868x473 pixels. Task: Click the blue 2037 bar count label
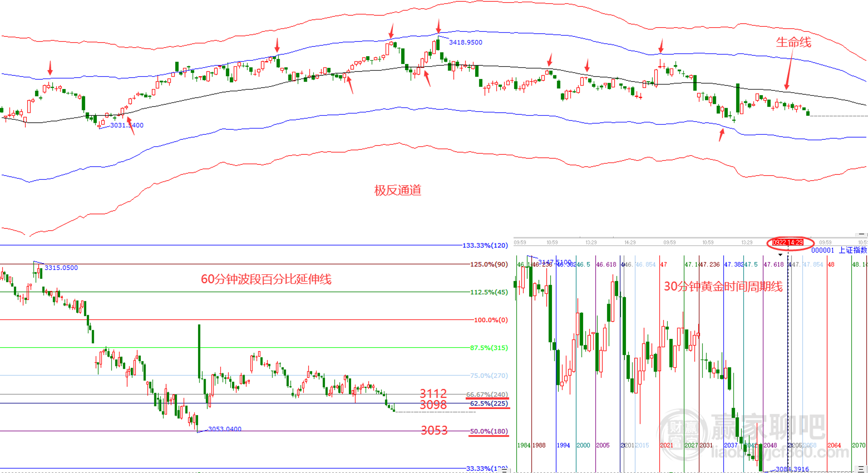coord(731,445)
